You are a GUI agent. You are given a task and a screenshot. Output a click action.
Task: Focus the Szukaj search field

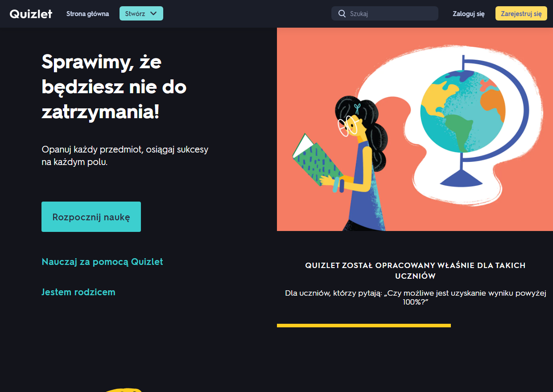click(385, 13)
